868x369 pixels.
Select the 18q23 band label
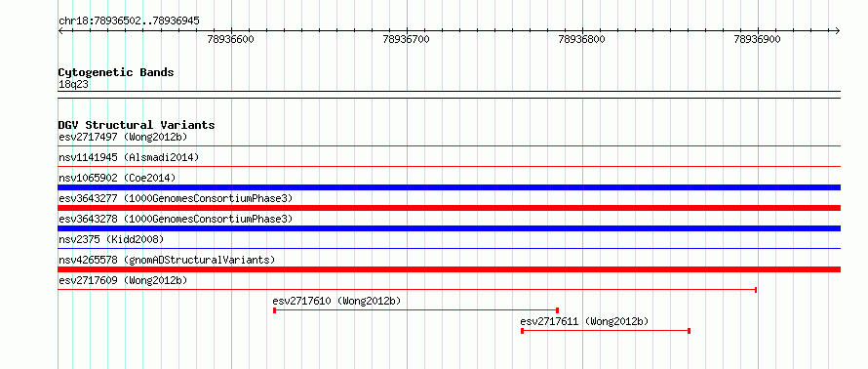pyautogui.click(x=73, y=85)
